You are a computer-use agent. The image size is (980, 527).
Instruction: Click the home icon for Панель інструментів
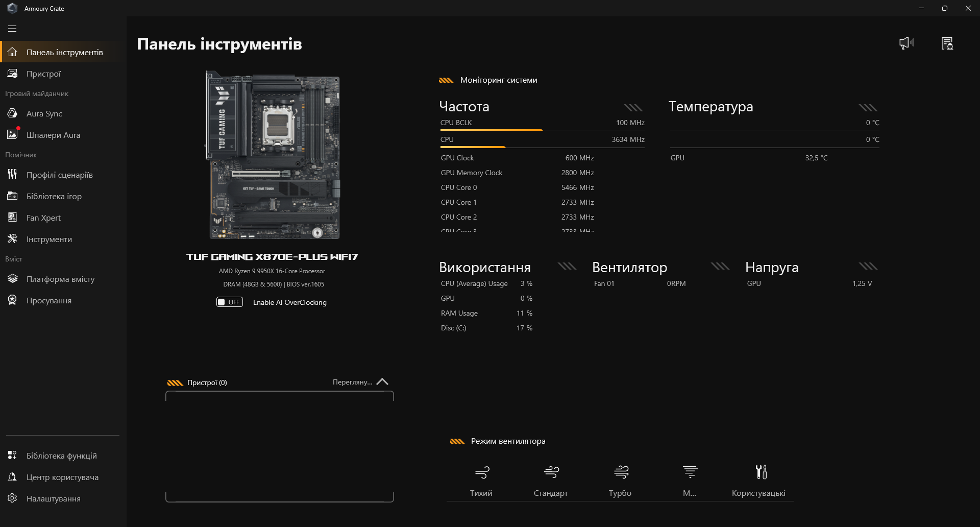point(12,52)
